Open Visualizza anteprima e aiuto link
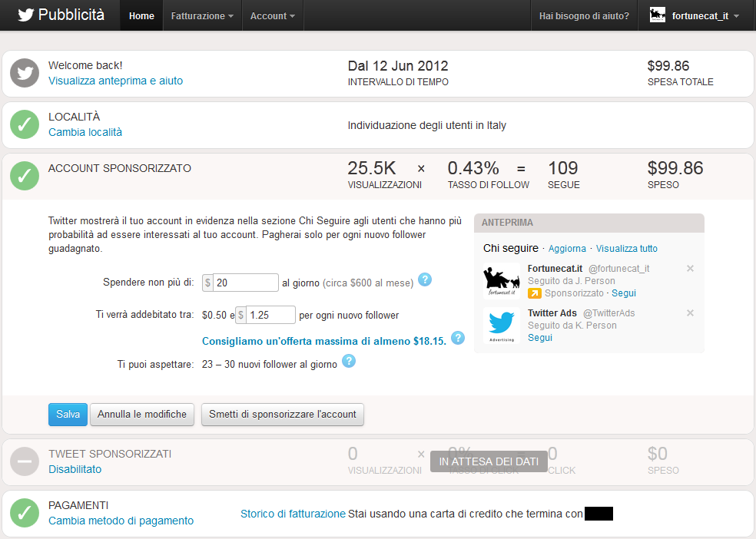 tap(116, 81)
